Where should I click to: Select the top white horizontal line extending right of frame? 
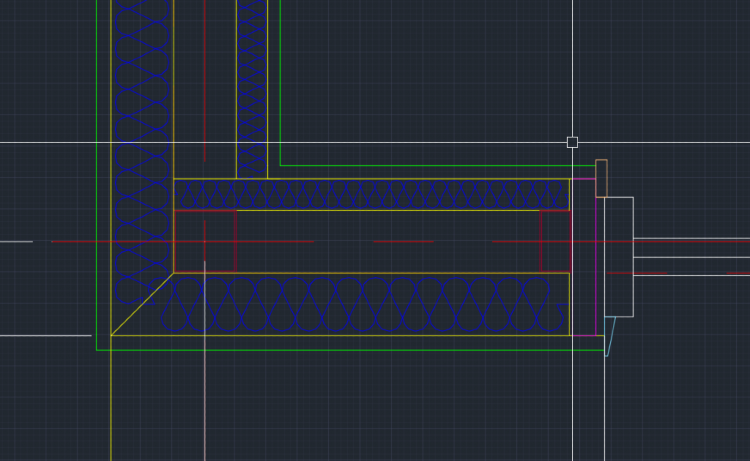tap(690, 239)
